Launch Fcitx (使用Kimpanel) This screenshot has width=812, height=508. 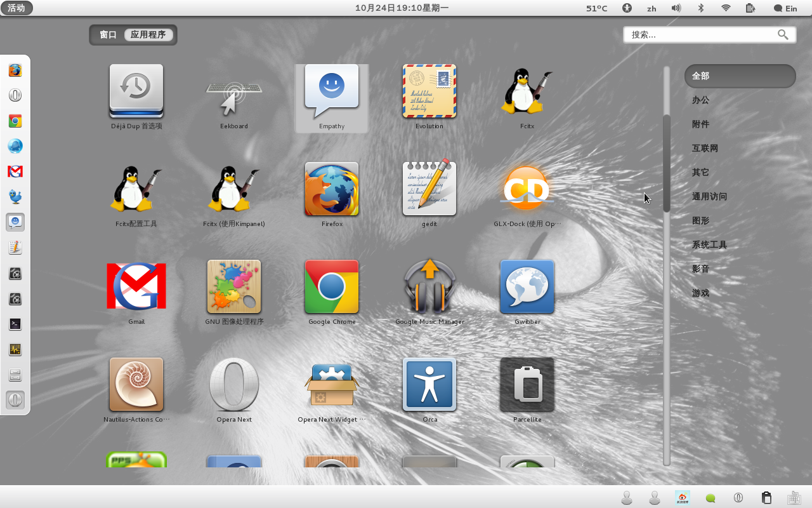point(234,189)
